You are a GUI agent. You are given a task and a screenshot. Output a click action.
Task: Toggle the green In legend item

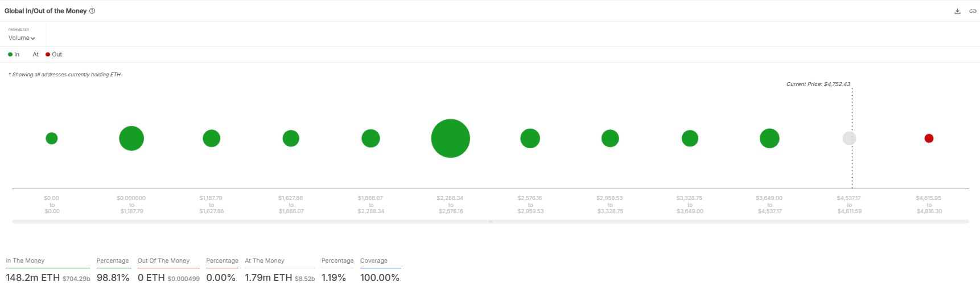coord(14,55)
